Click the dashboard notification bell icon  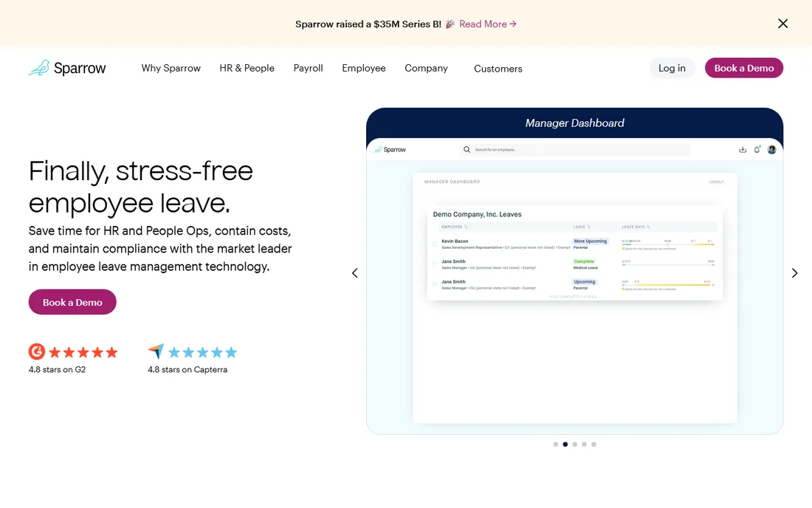click(757, 149)
